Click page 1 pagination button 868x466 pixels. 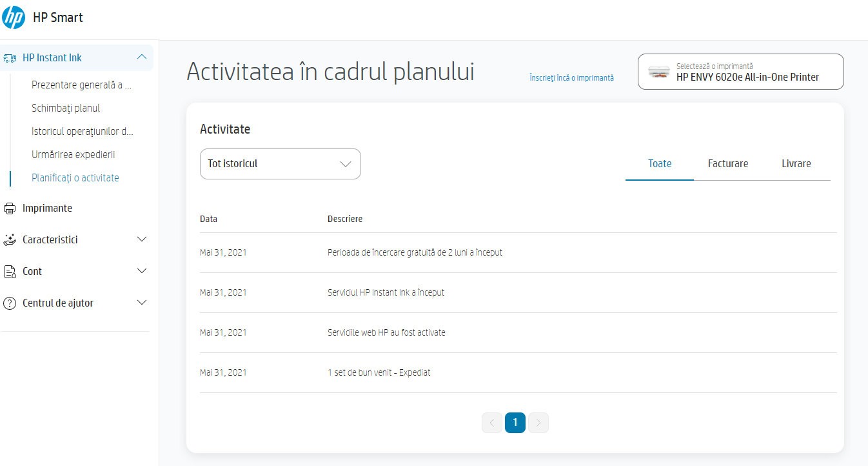pyautogui.click(x=515, y=423)
